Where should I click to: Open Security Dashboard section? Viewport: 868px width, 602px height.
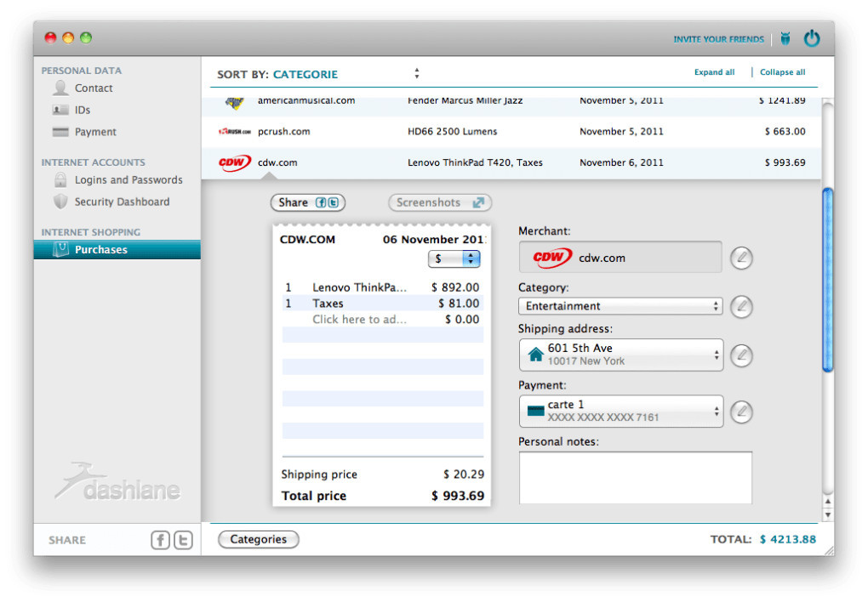pyautogui.click(x=123, y=202)
